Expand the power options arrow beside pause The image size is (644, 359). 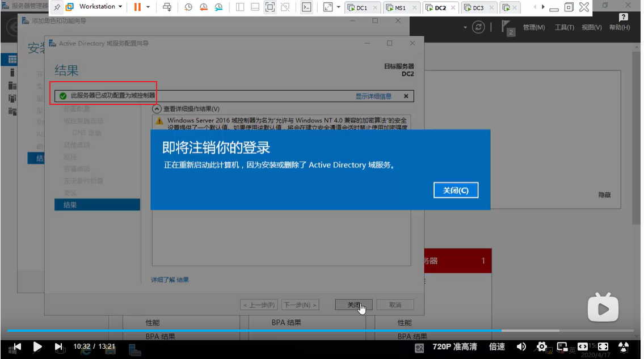click(148, 7)
